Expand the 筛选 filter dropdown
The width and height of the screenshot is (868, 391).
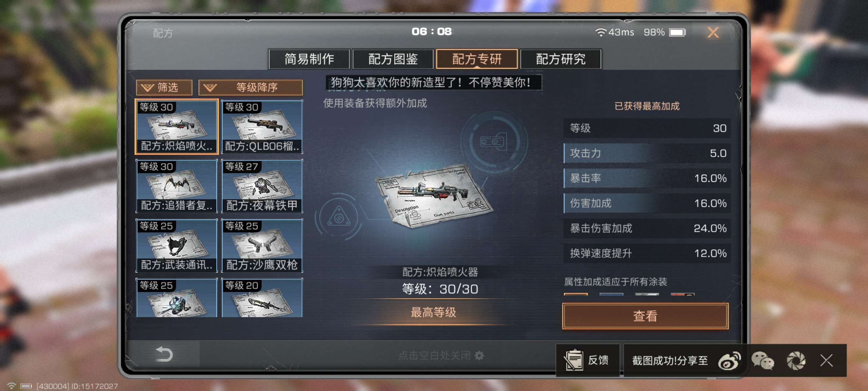(164, 88)
